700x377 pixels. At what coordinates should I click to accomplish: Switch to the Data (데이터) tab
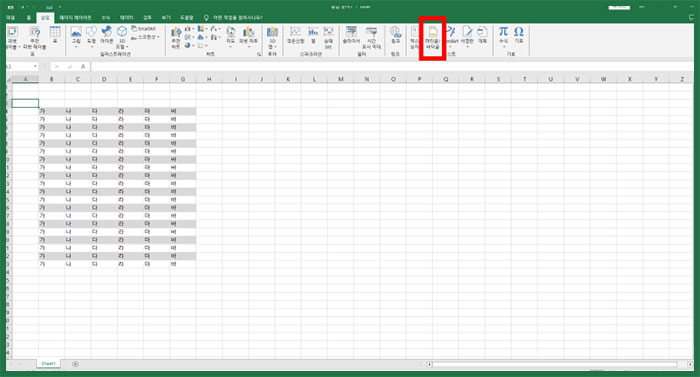point(127,17)
